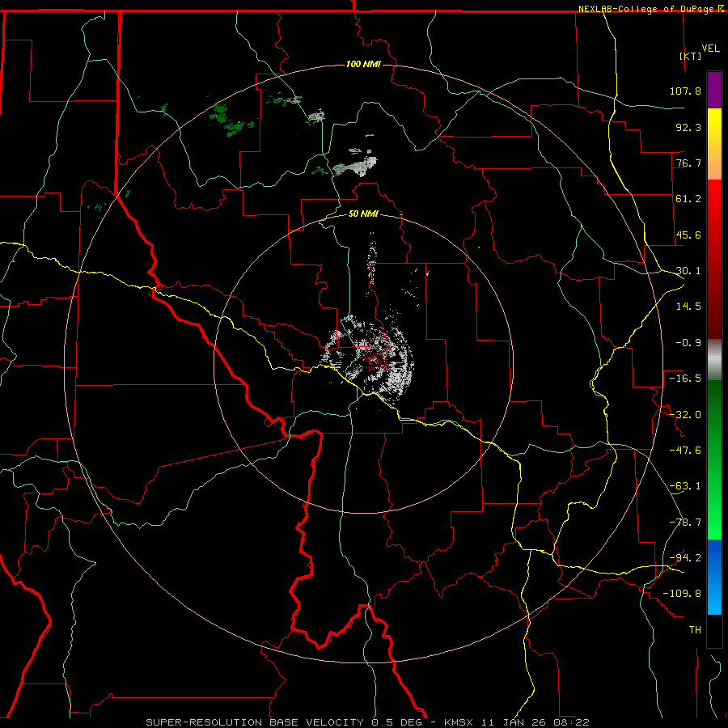
Task: Click the blue color bar segment
Action: point(714,577)
